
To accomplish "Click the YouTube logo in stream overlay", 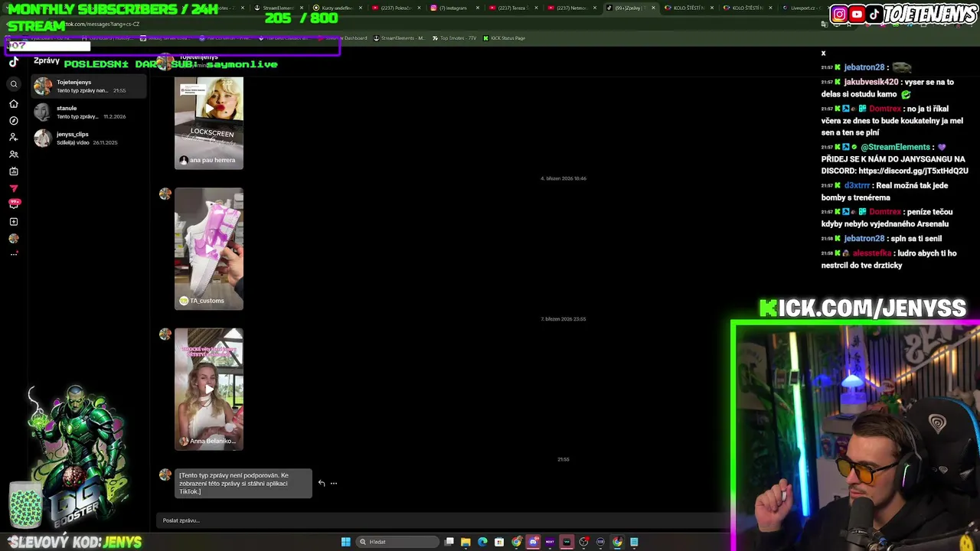I will [857, 14].
